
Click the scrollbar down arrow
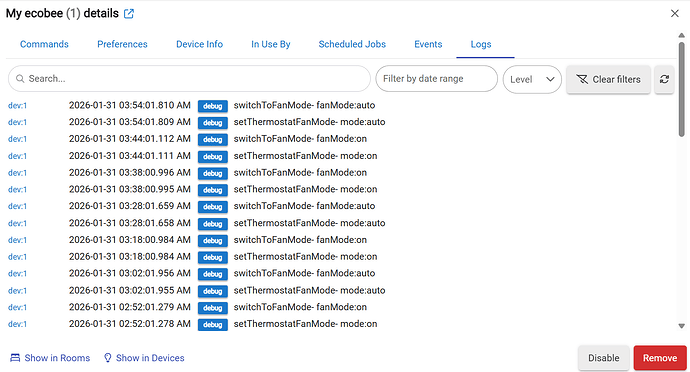pos(681,326)
